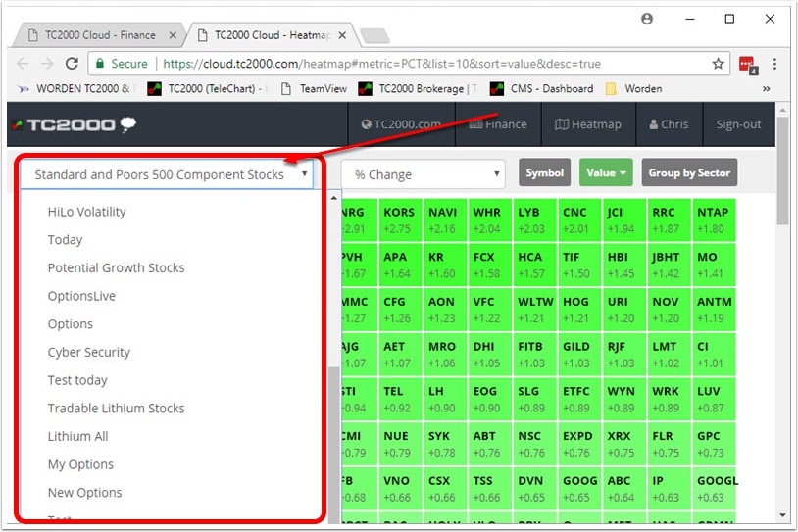Select New Options list
This screenshot has height=532, width=798.
85,493
